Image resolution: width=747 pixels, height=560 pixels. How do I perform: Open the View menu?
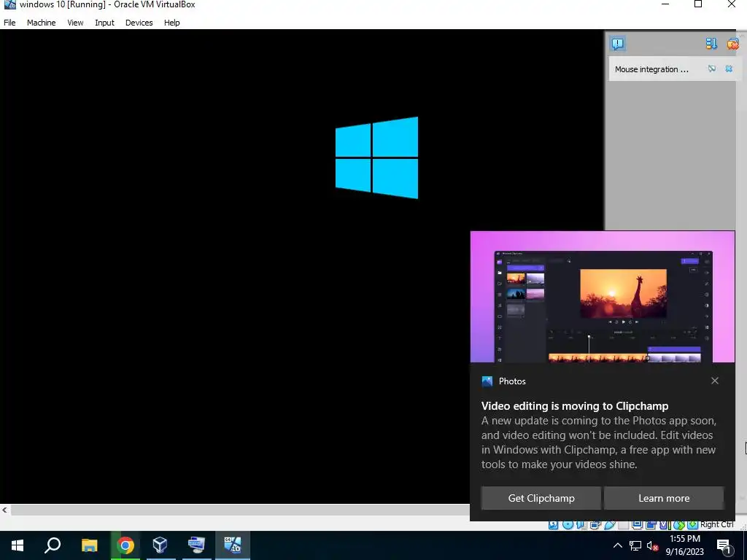pos(75,23)
